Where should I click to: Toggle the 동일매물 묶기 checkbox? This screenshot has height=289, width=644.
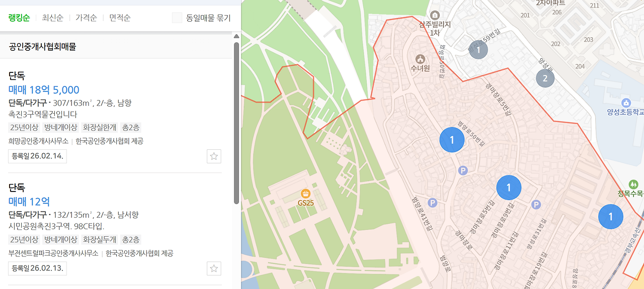[177, 18]
